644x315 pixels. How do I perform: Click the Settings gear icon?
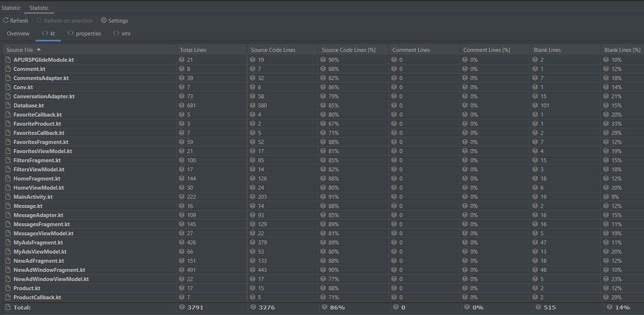(x=104, y=20)
